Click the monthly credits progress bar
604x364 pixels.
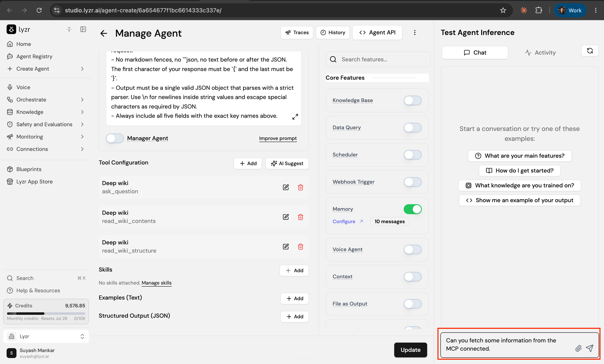pos(46,314)
